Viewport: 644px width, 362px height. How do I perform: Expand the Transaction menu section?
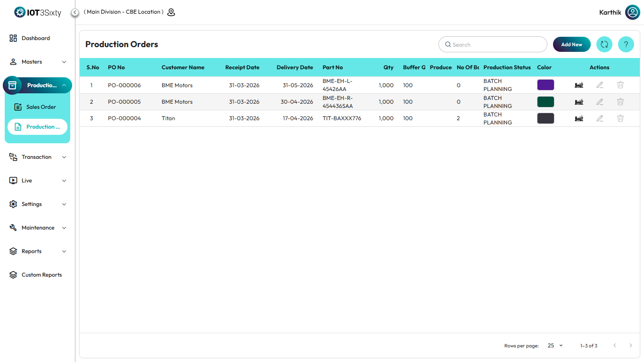(x=38, y=157)
